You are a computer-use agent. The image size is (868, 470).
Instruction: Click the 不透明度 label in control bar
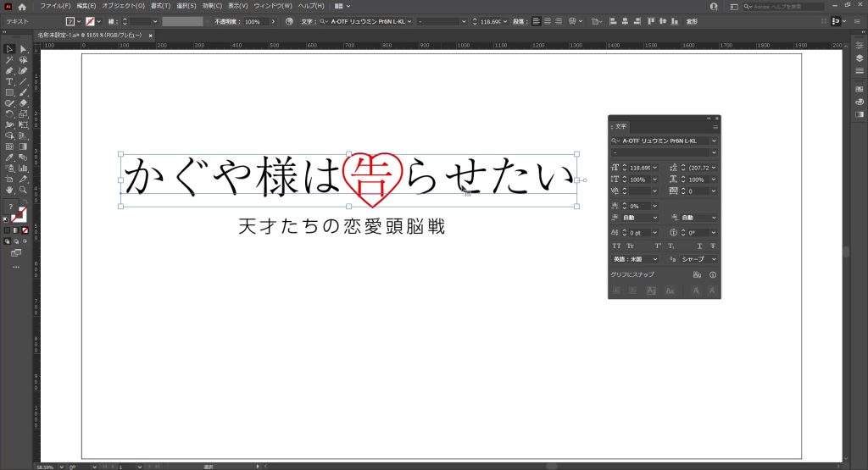tap(225, 21)
